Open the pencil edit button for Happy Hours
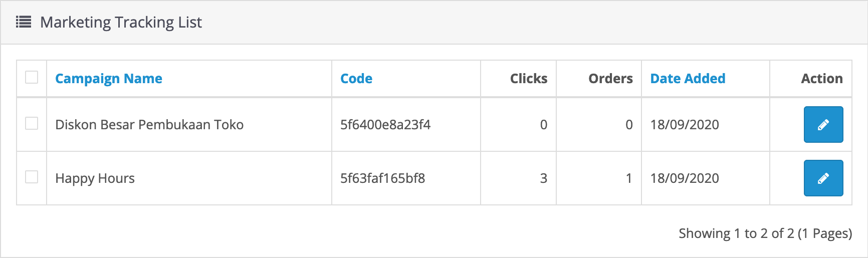868x258 pixels. point(823,178)
